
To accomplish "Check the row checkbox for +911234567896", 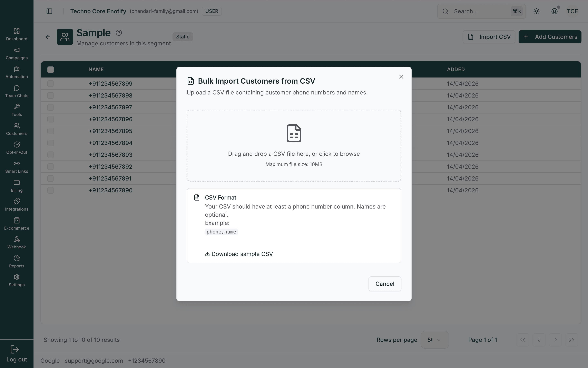I will tap(51, 119).
